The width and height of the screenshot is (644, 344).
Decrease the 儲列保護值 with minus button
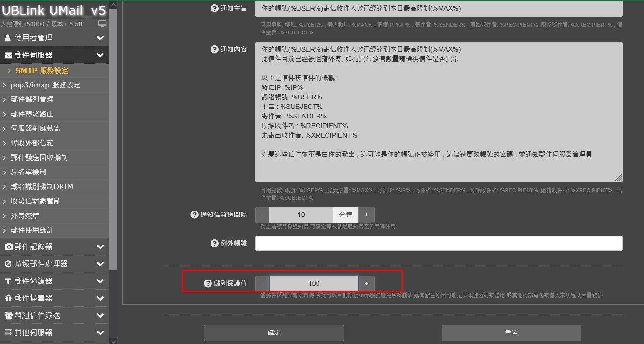point(263,283)
